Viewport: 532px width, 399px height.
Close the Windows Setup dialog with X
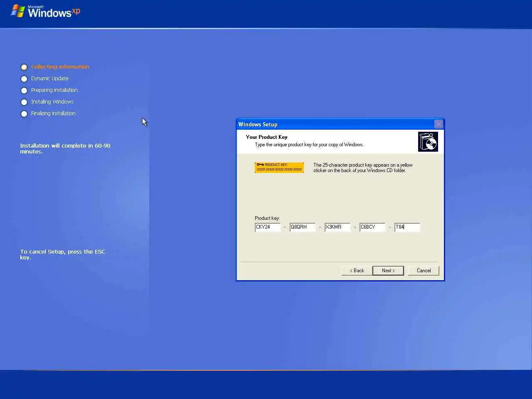point(438,124)
